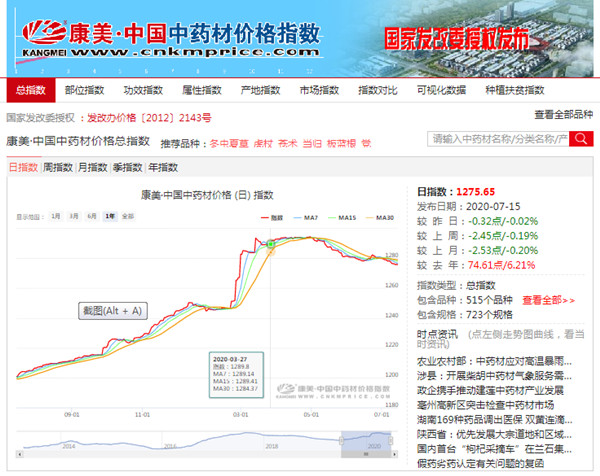Screen dimensions: 600x476
Task: Open news 涉县：开展柴胡中药材气象服务
Action: pyautogui.click(x=494, y=376)
